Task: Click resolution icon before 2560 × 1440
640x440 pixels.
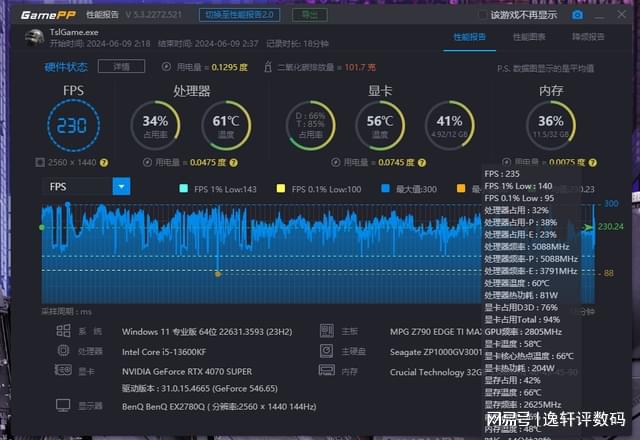Action: click(40, 162)
